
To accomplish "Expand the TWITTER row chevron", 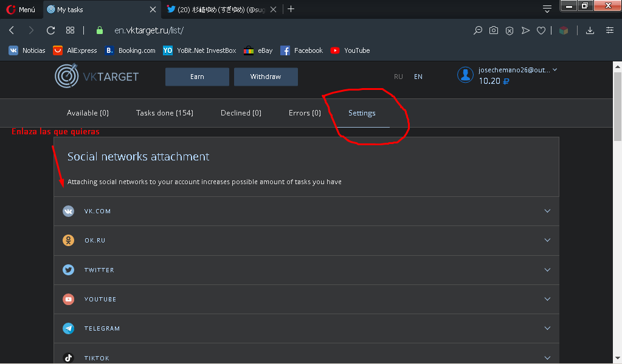I will [547, 270].
